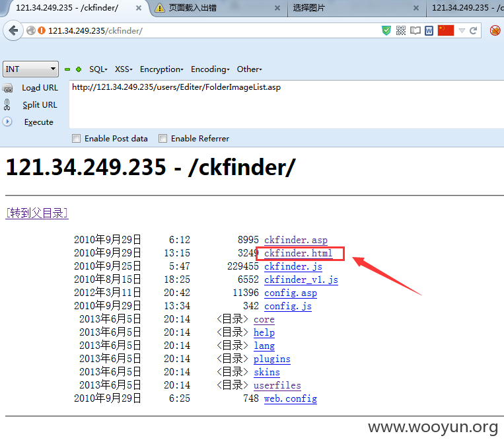Click Execute button
This screenshot has height=446, width=504.
click(x=38, y=122)
